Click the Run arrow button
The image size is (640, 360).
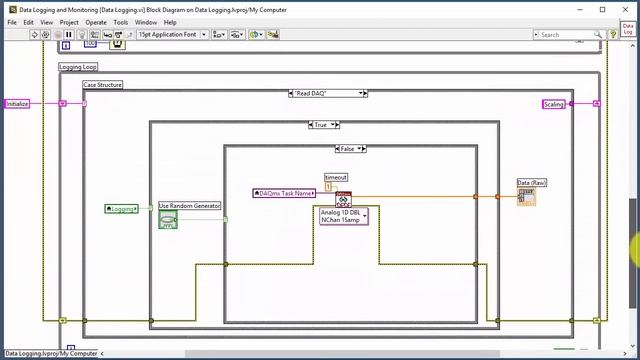34,35
